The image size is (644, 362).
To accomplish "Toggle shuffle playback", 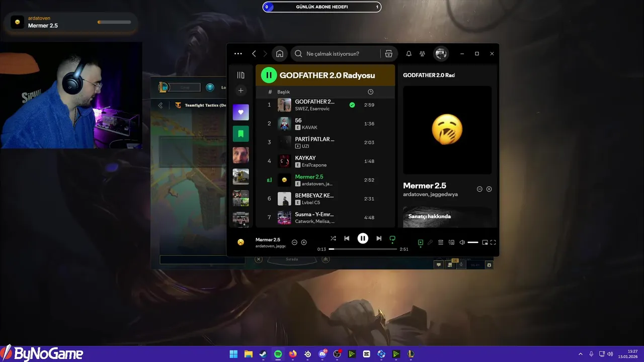I will (x=333, y=238).
